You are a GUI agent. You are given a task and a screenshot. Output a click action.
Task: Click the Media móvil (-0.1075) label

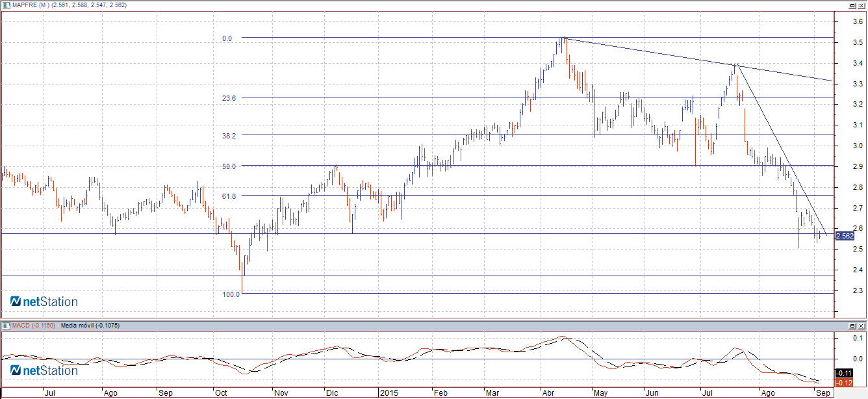[91, 325]
